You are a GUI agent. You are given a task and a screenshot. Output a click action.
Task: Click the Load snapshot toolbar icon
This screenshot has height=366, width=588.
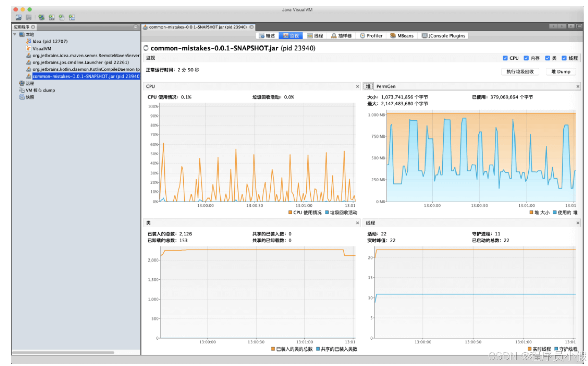tap(18, 18)
